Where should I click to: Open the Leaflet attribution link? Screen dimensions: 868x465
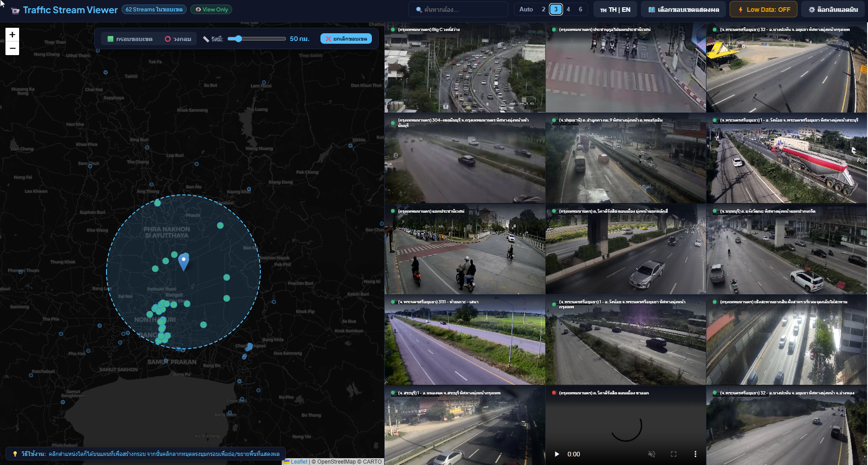pyautogui.click(x=299, y=461)
